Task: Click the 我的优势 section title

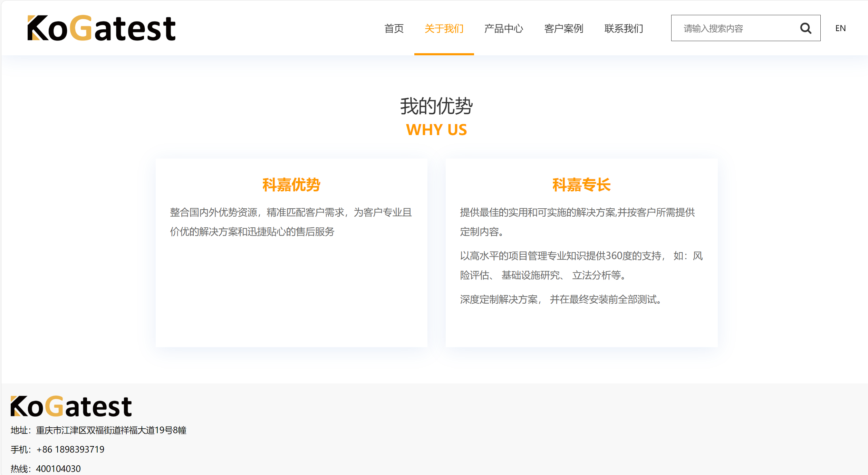Action: pyautogui.click(x=436, y=106)
